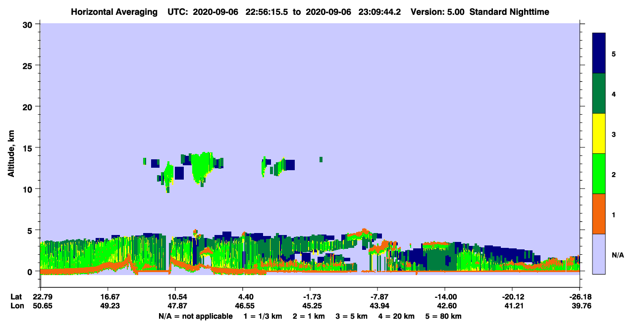Image resolution: width=644 pixels, height=330 pixels.
Task: Click the legend entry '4 = 20 km'
Action: click(x=396, y=316)
